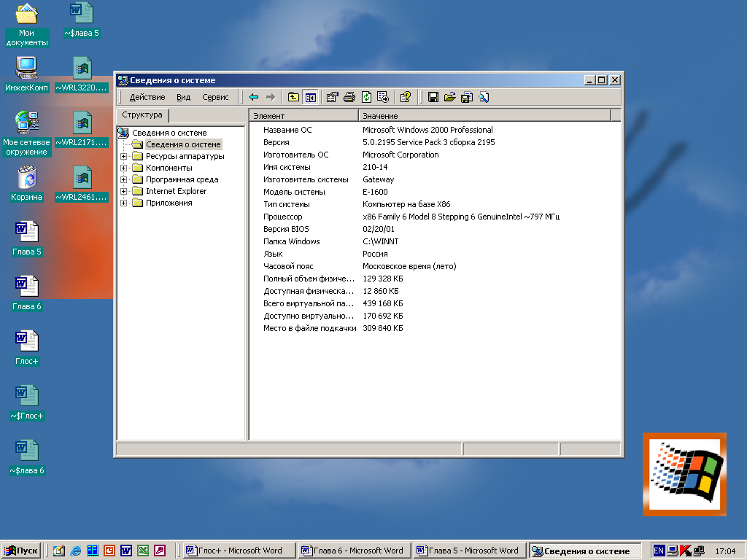Select the Ресурсы аппаратуры folder
The image size is (747, 560).
[185, 156]
